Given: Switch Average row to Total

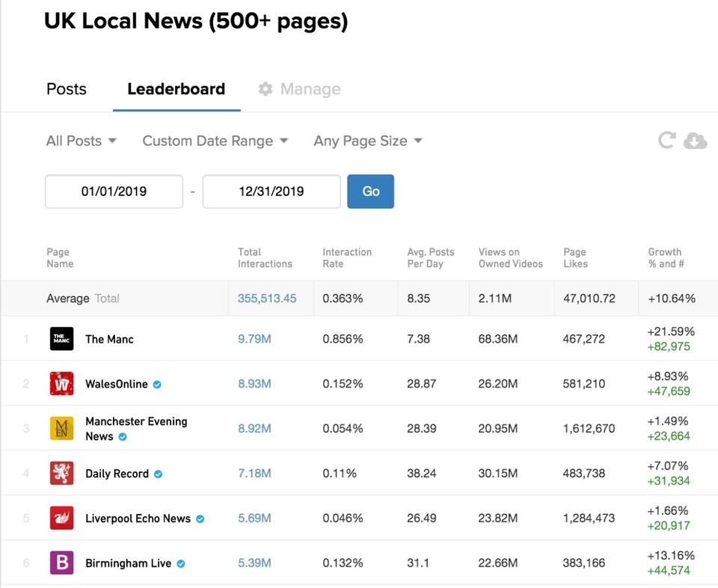Looking at the screenshot, I should [107, 298].
